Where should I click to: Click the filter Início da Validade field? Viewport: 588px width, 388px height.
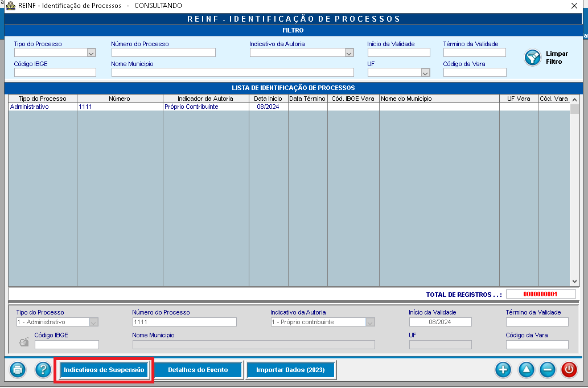click(398, 52)
